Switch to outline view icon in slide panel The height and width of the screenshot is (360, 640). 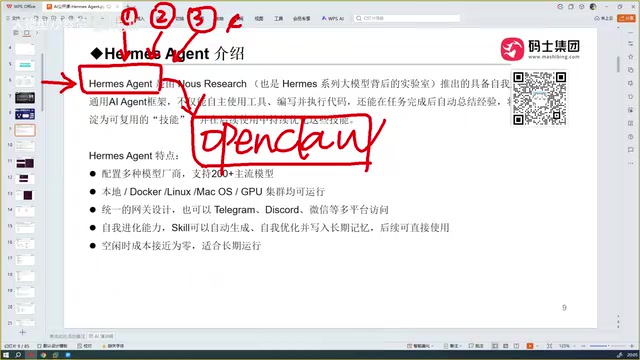pyautogui.click(x=16, y=33)
